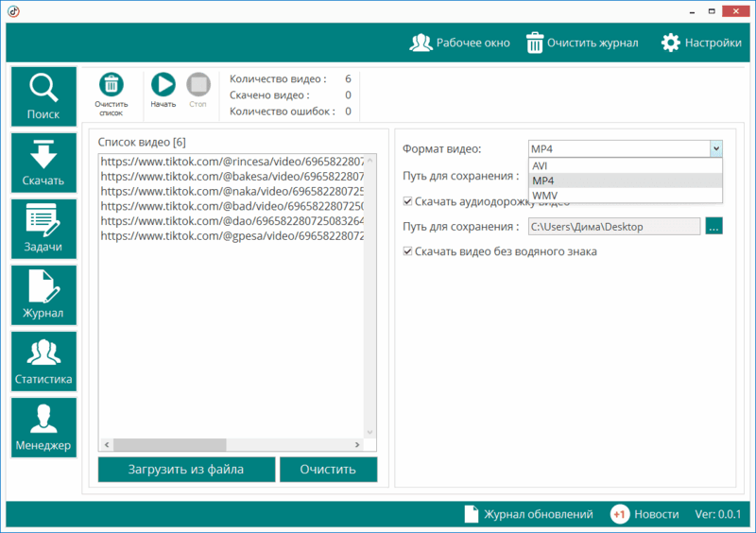This screenshot has width=756, height=533.
Task: Disable Скачать видео без водяного знака
Action: [x=408, y=251]
